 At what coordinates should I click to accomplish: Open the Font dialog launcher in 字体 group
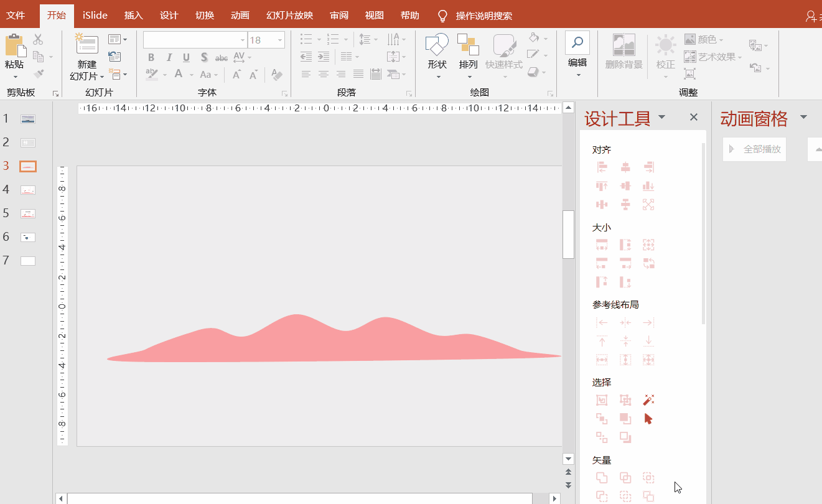coord(285,93)
